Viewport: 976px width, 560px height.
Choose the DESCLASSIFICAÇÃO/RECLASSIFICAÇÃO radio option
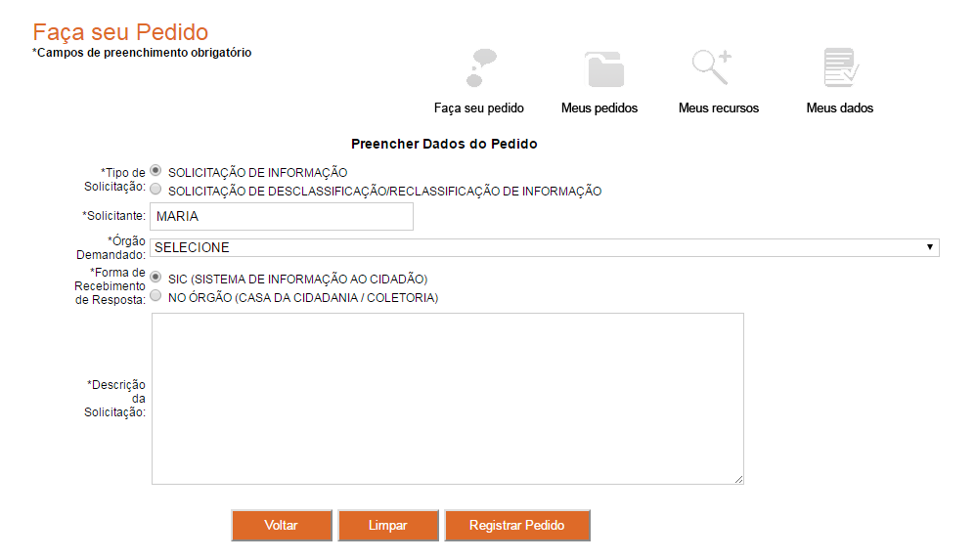point(156,190)
